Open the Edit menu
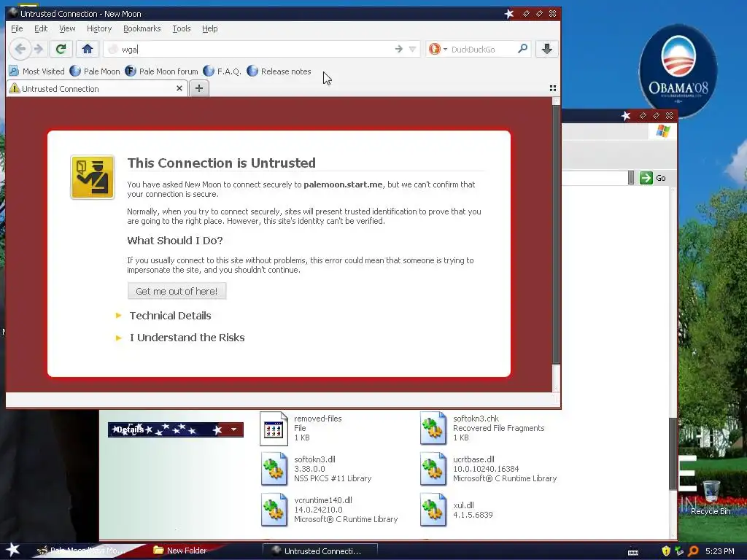The width and height of the screenshot is (747, 560). [x=41, y=28]
